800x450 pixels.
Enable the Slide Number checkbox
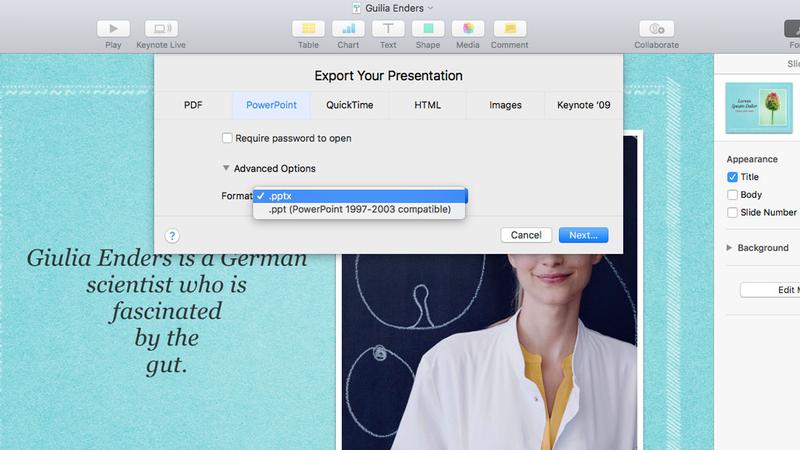click(732, 212)
